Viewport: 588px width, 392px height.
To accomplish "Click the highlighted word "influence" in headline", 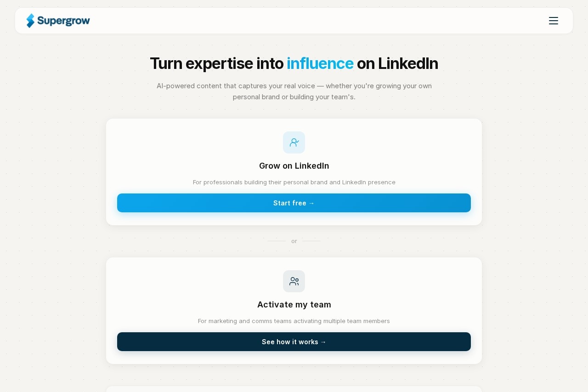I will tap(320, 63).
